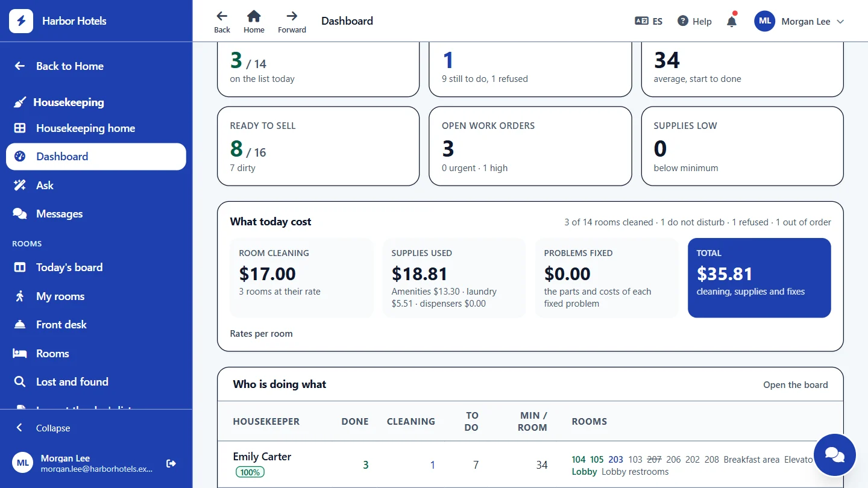
Task: Go Back to Home in sidebar
Action: pyautogui.click(x=96, y=66)
